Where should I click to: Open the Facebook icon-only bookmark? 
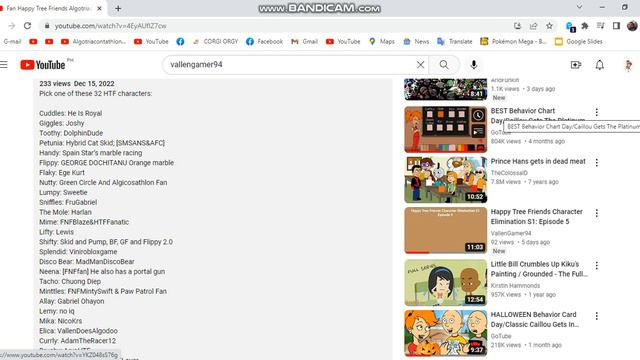click(x=180, y=42)
